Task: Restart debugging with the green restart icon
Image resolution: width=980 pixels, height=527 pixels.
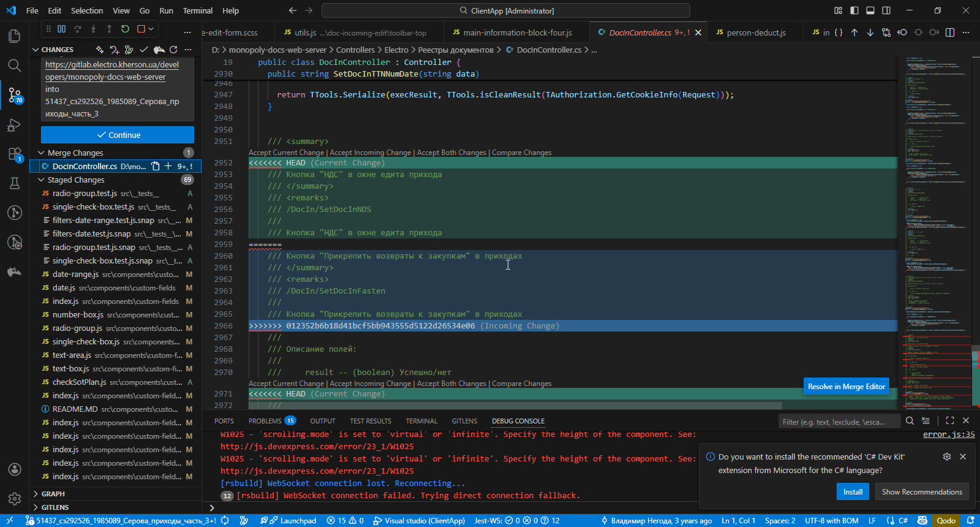Action: 125,29
